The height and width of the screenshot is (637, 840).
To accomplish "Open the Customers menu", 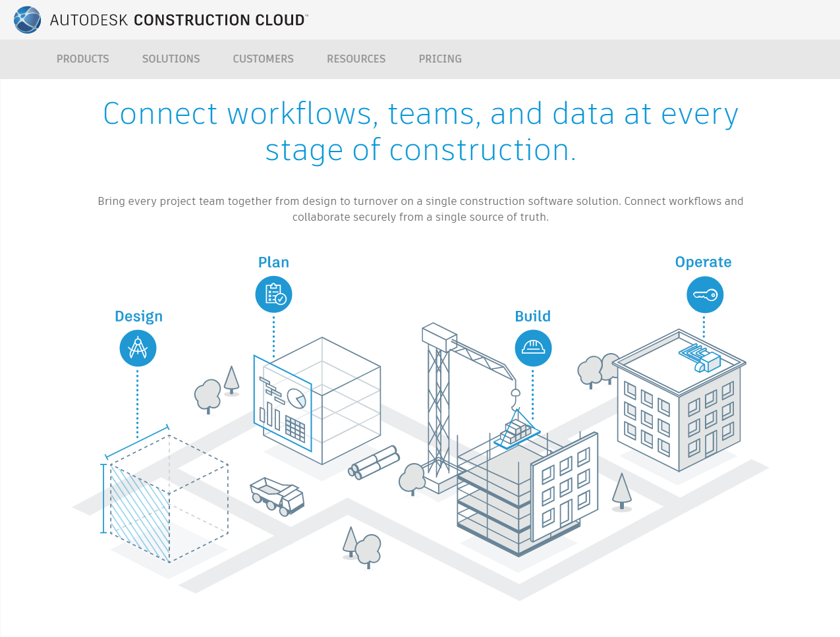I will pos(264,59).
